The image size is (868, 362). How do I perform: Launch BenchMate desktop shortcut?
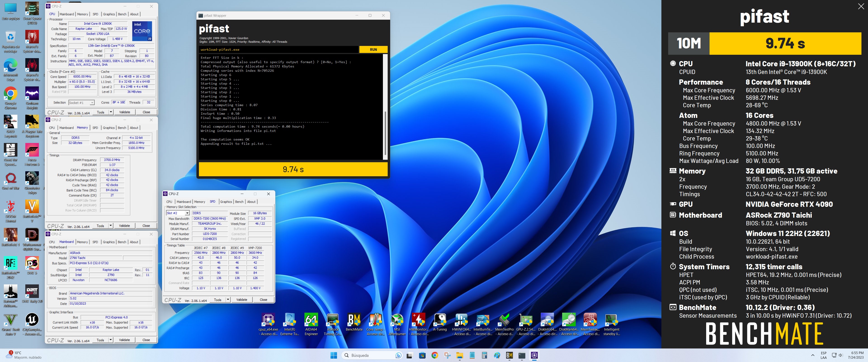[x=354, y=322]
